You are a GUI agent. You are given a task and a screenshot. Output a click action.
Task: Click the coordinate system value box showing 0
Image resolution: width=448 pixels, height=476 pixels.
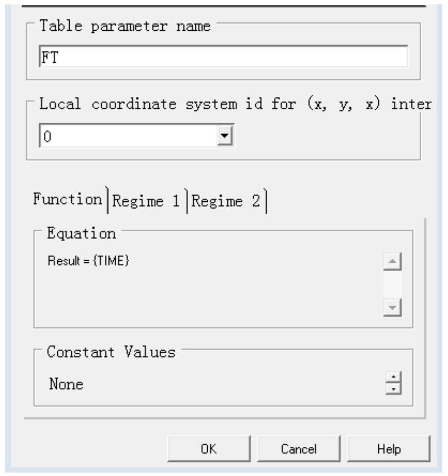pos(128,136)
